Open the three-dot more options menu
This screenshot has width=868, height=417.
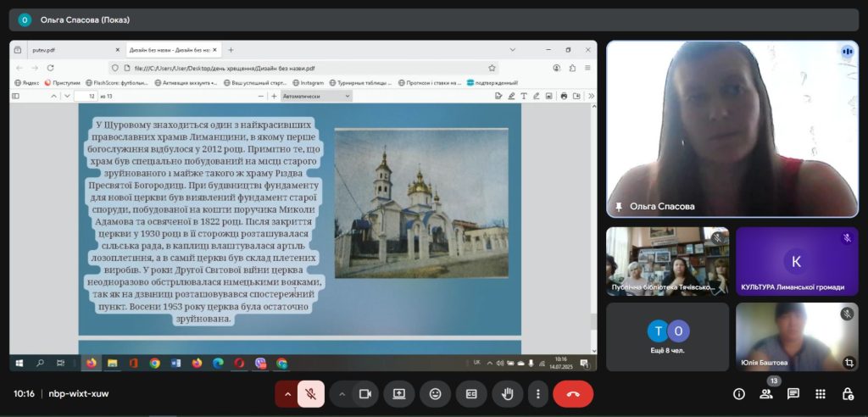click(537, 394)
